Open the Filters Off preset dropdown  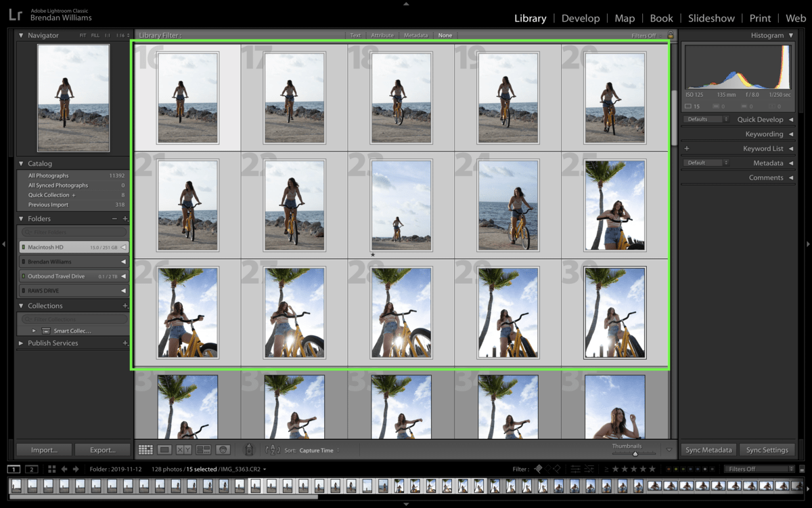click(759, 469)
